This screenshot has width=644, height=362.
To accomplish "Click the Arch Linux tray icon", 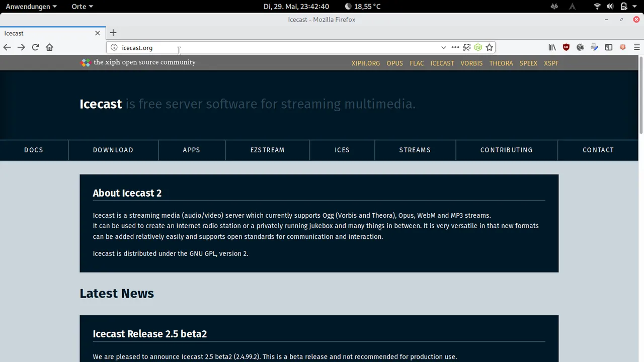I will tap(572, 7).
